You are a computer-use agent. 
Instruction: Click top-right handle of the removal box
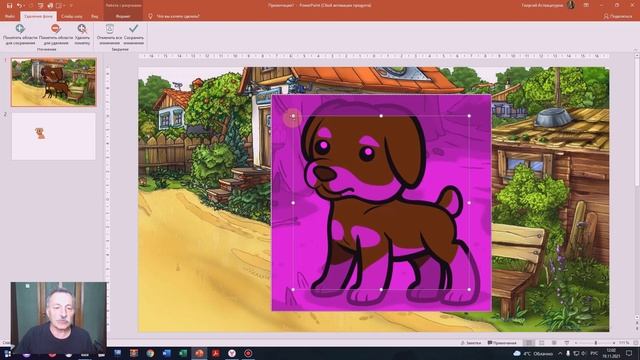pyautogui.click(x=469, y=116)
